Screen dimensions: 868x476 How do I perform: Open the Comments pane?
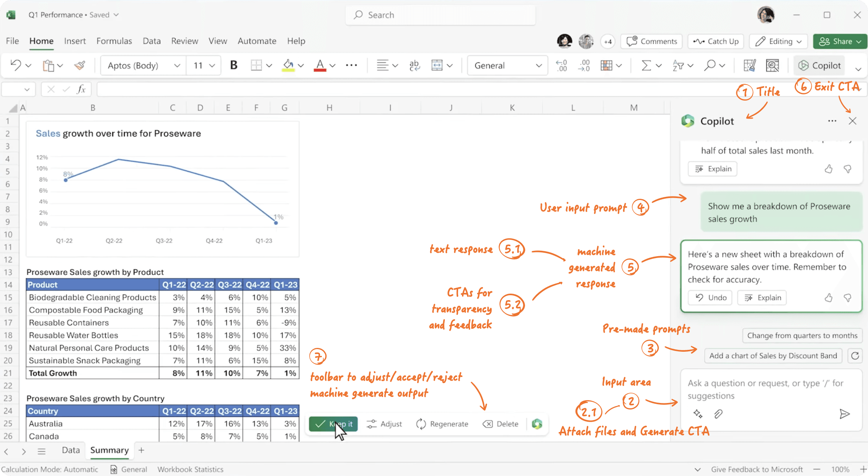(651, 41)
